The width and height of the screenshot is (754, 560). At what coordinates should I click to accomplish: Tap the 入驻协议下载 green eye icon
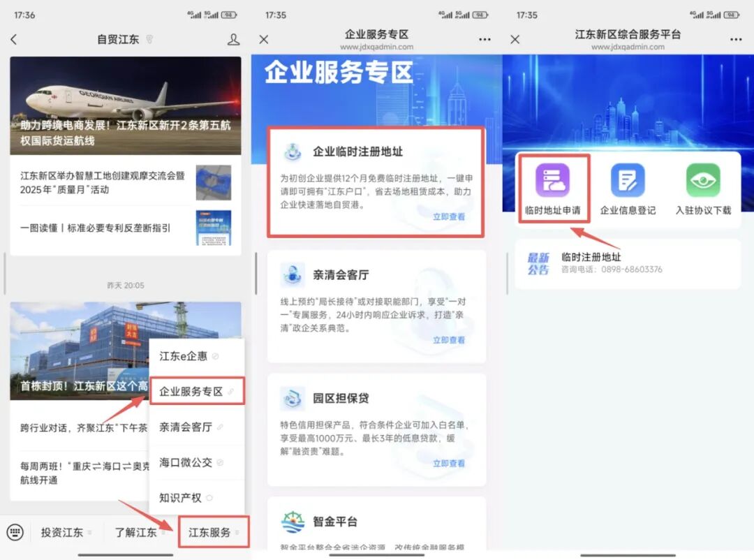pyautogui.click(x=702, y=180)
